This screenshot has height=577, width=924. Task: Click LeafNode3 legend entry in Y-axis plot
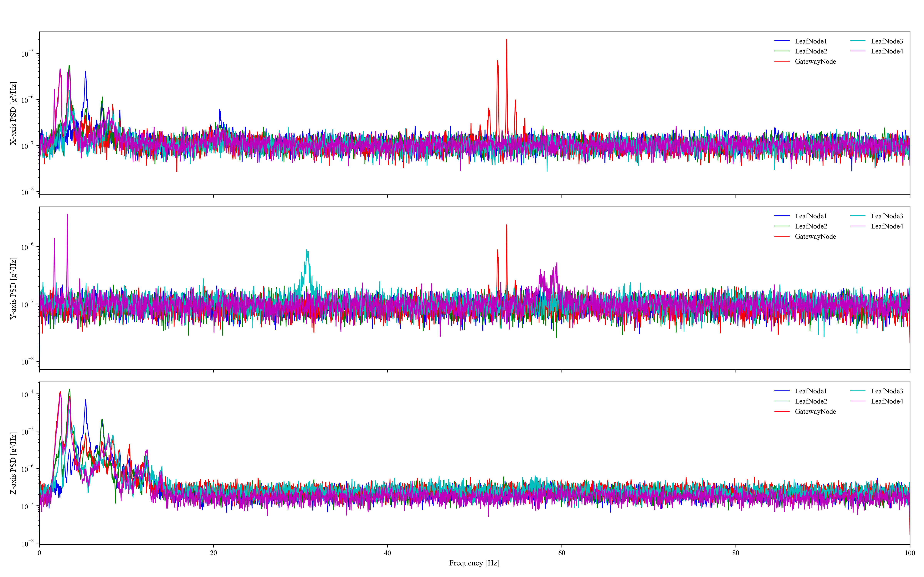[887, 216]
